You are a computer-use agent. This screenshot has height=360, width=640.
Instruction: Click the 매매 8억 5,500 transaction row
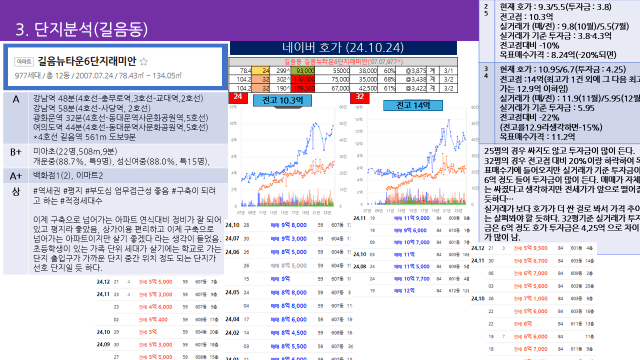[x=287, y=346]
